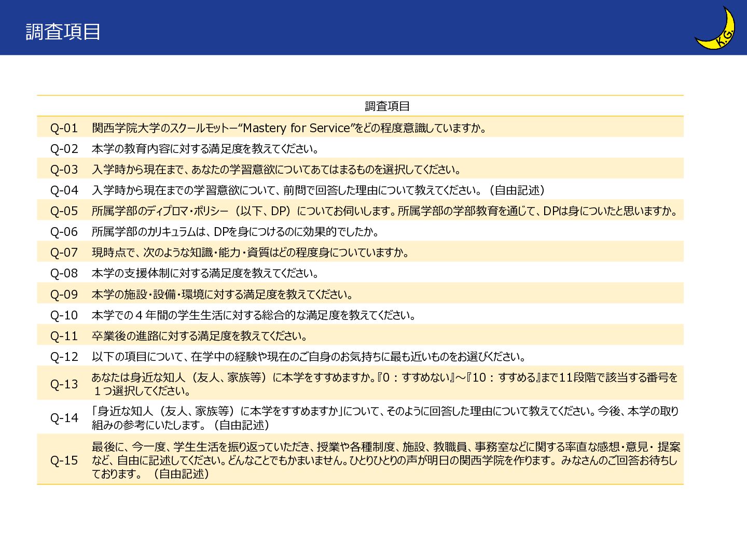Select the Q-09 row label

click(64, 295)
